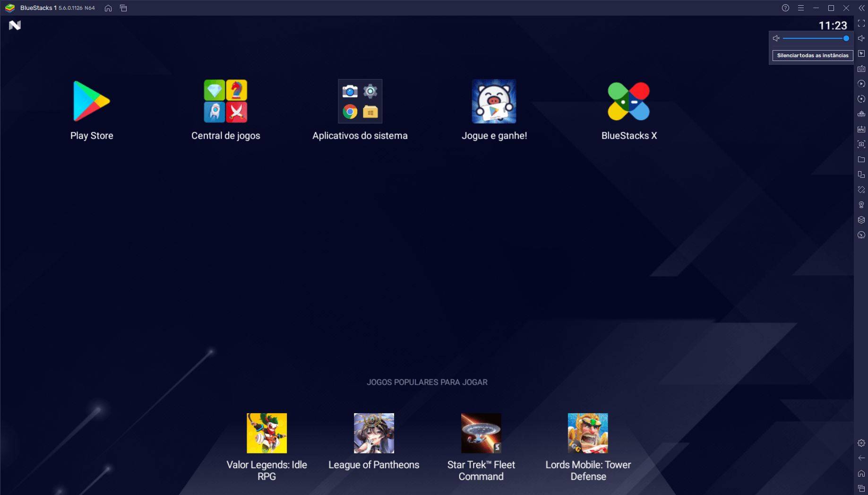Click the title bar home icon
868x495 pixels.
pos(108,8)
